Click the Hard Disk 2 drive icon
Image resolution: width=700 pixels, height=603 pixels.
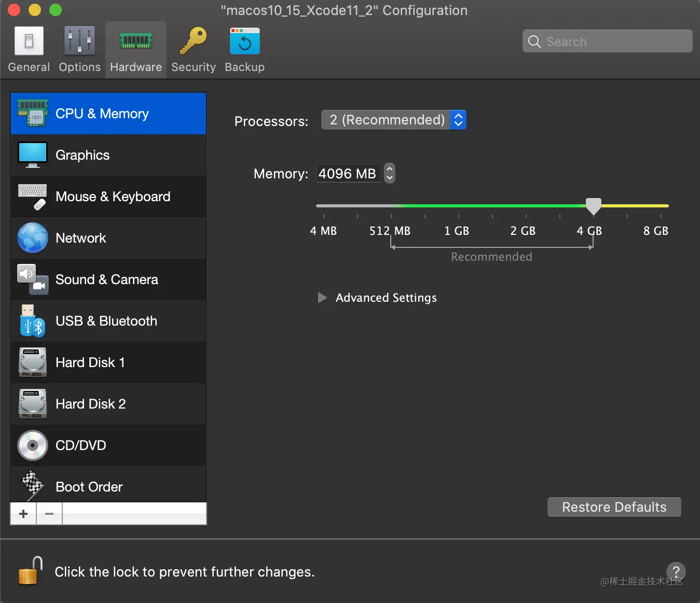click(33, 403)
